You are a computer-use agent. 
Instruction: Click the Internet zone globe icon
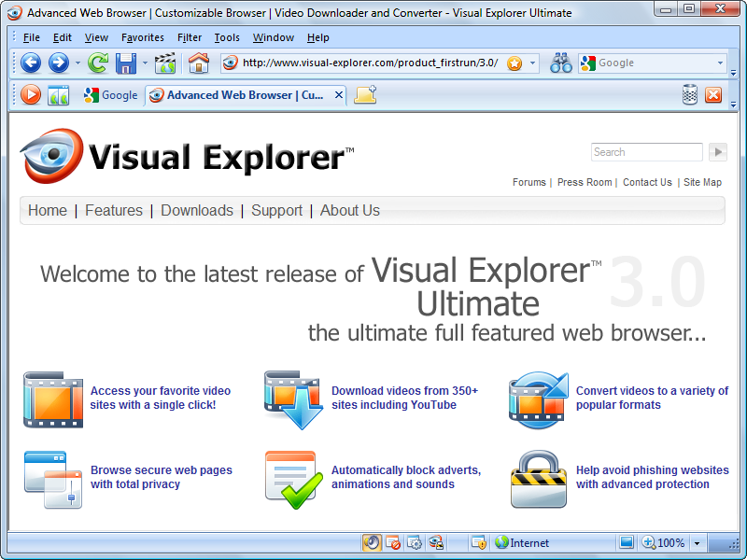coord(501,542)
